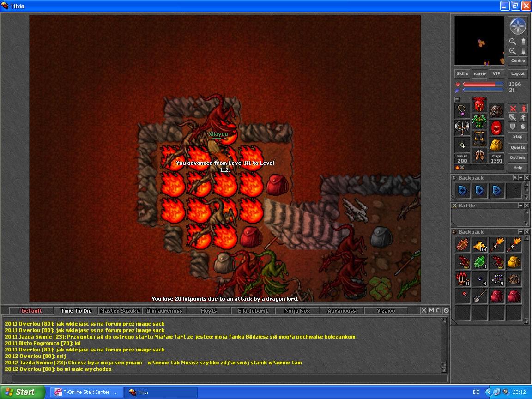
Task: Open the Help window
Action: pos(518,168)
